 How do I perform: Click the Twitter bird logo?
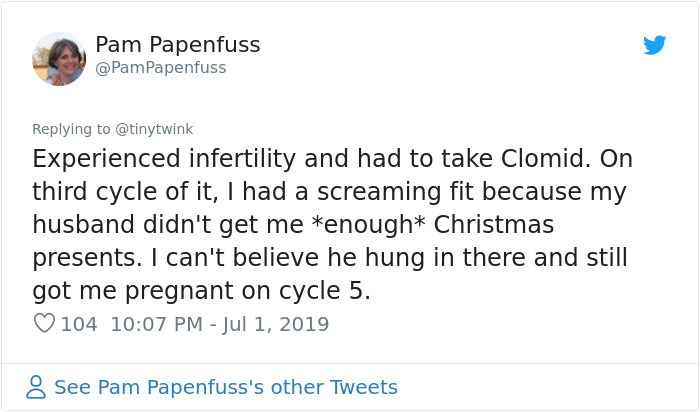pyautogui.click(x=654, y=45)
